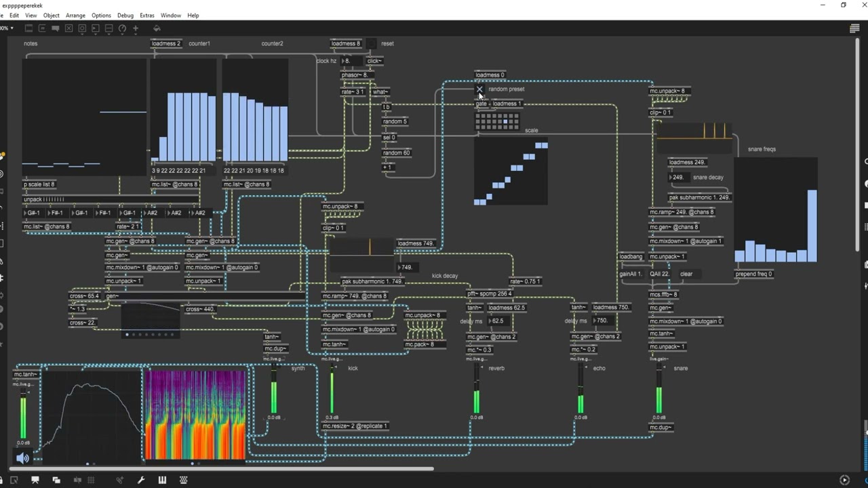Open the Options menu
This screenshot has width=868, height=488.
click(x=101, y=15)
